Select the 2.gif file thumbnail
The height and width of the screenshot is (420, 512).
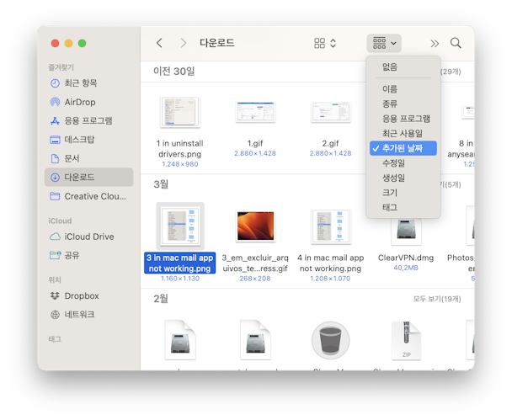pos(330,112)
